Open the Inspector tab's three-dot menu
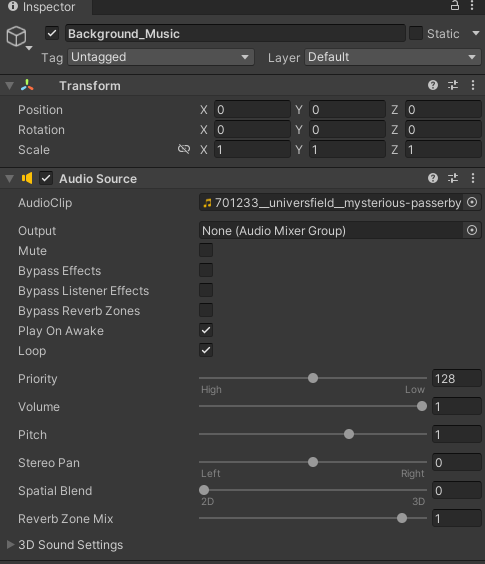Screen dimensions: 485x564 472,5
